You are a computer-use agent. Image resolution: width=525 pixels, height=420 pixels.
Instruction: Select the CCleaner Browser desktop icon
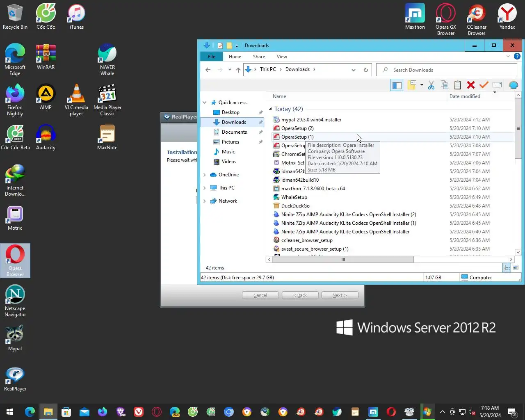[x=477, y=20]
